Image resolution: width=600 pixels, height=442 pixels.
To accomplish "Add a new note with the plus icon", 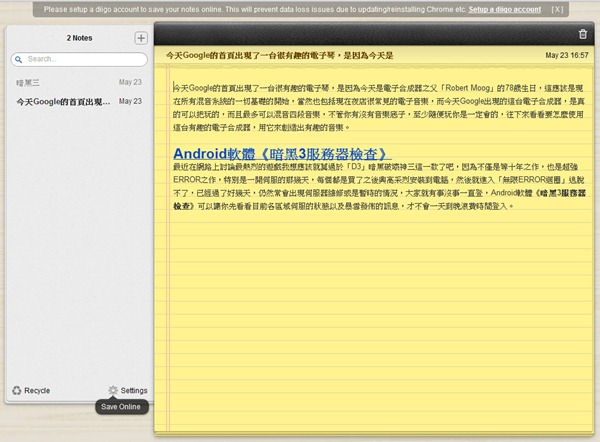I will coord(141,38).
